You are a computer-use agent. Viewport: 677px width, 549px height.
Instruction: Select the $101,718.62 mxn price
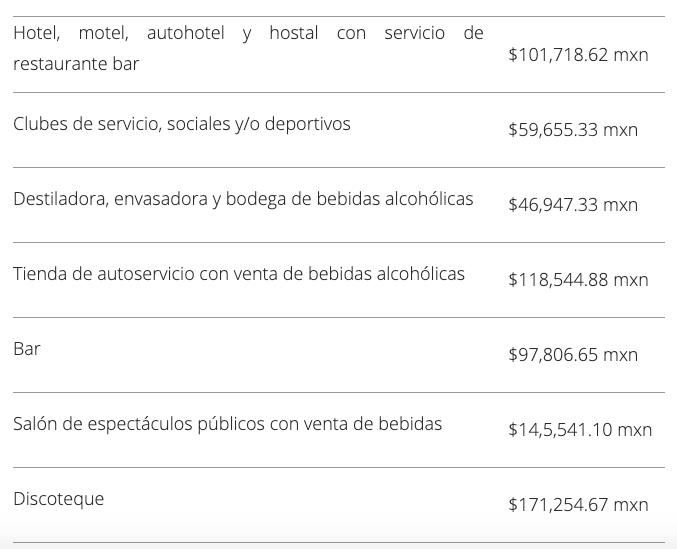578,55
